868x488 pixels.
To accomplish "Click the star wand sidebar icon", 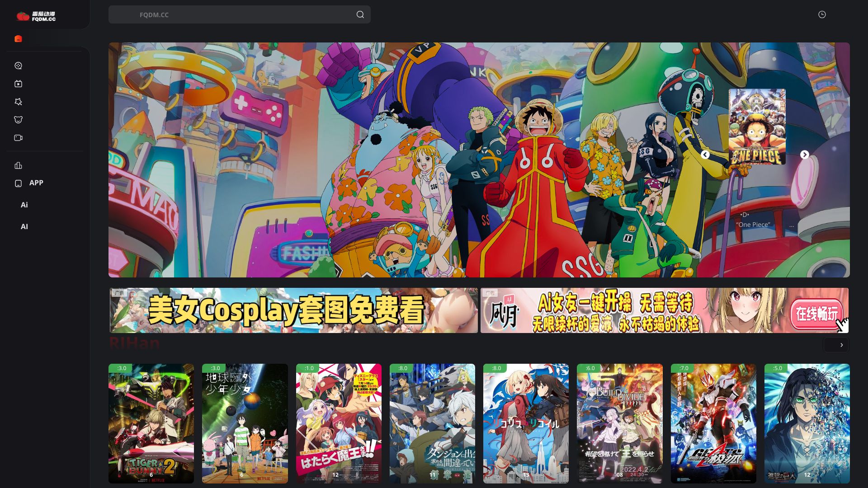I will point(18,102).
